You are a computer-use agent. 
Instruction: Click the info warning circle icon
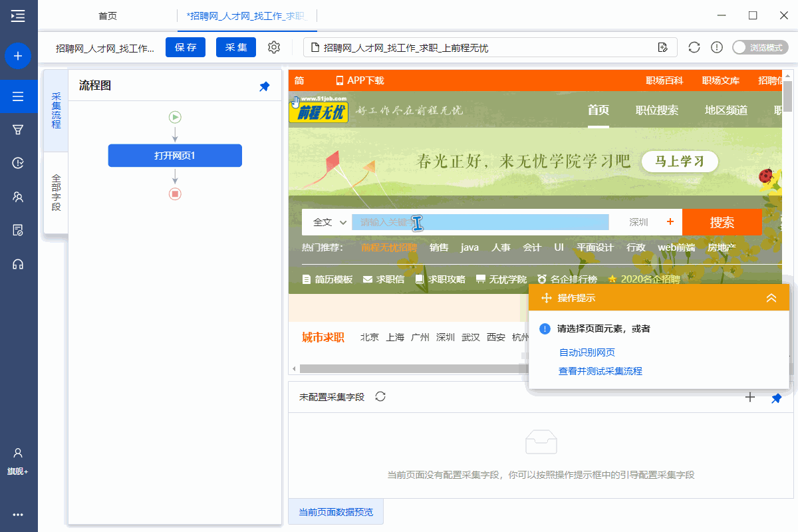717,47
